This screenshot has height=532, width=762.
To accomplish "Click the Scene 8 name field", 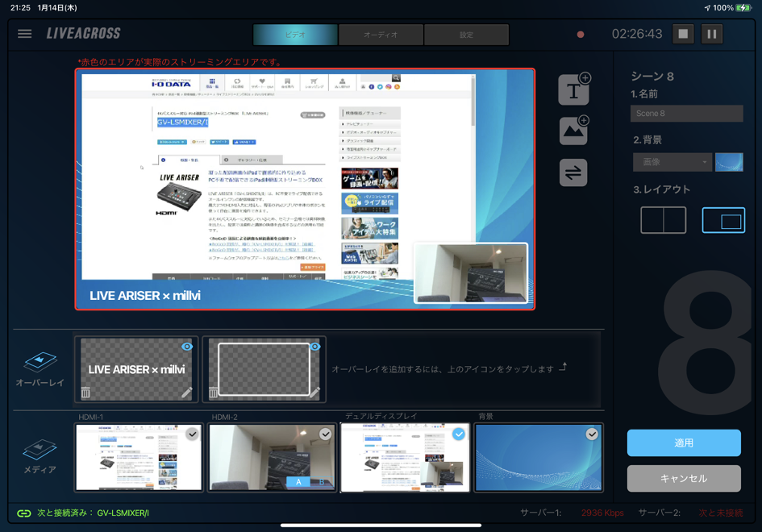I will [686, 114].
